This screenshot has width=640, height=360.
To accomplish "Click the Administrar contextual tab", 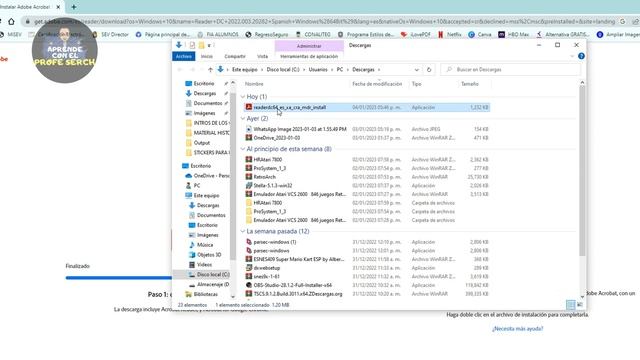I will coord(309,46).
